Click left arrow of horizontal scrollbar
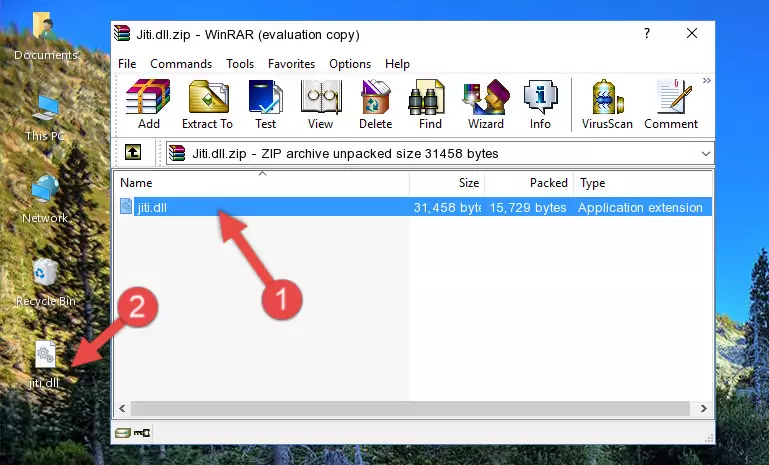Viewport: 769px width, 465px height. [123, 409]
